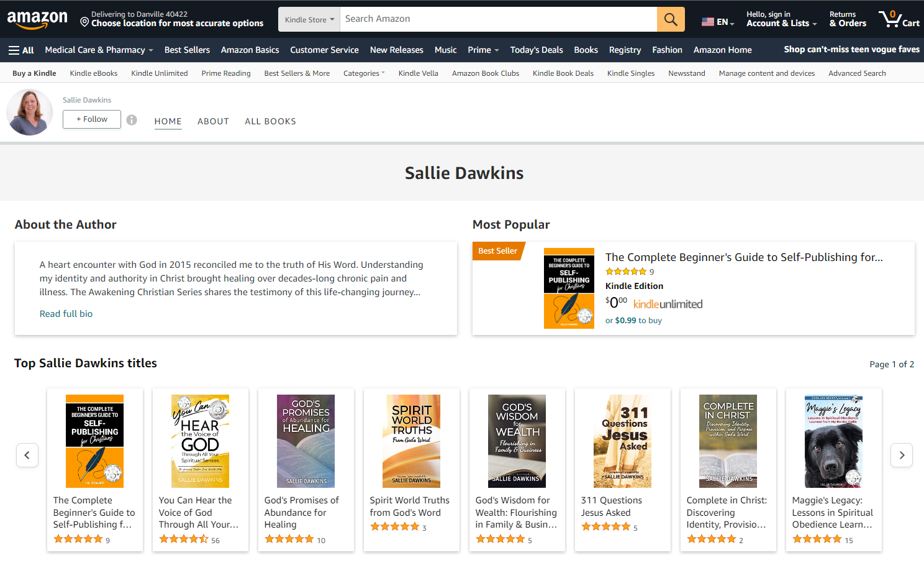Click 311 Questions Jesus Asked title
This screenshot has width=924, height=568.
[x=612, y=506]
